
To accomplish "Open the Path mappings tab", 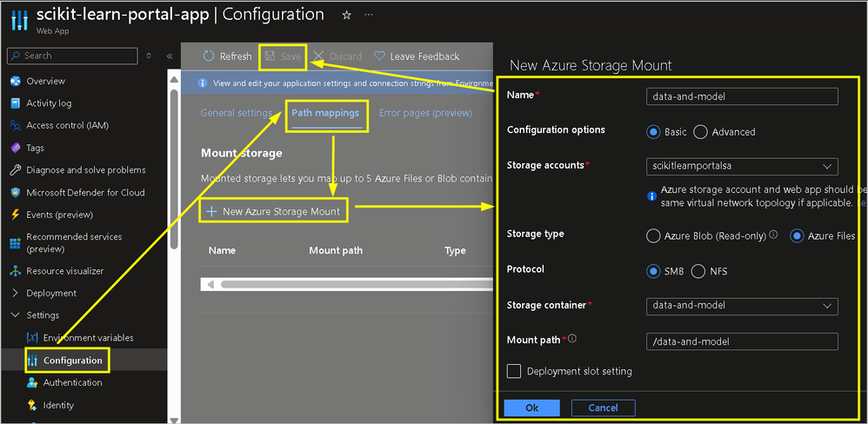I will click(x=325, y=113).
